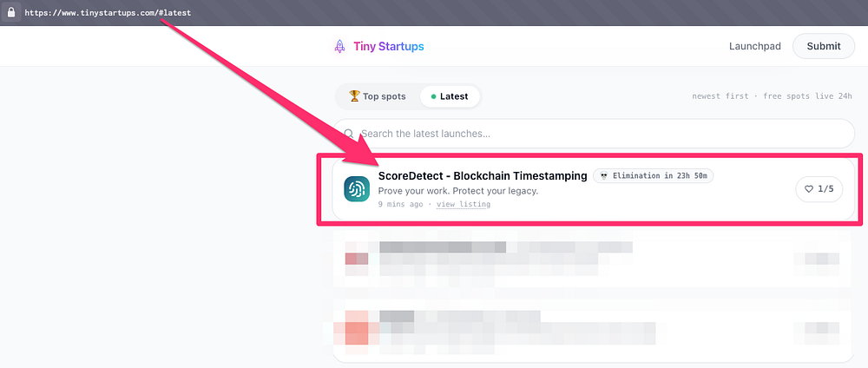This screenshot has width=868, height=368.
Task: Click the tinystartups.com URL in address bar
Action: tap(108, 12)
